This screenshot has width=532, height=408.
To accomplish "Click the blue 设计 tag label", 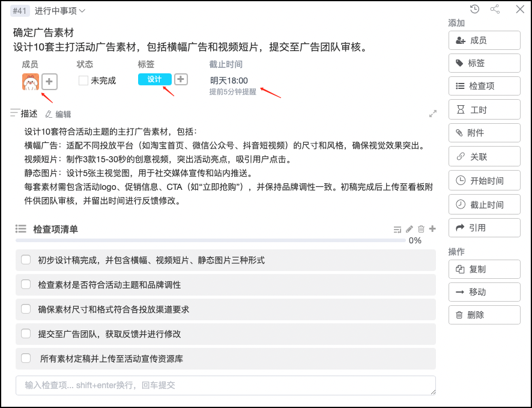I will (154, 79).
